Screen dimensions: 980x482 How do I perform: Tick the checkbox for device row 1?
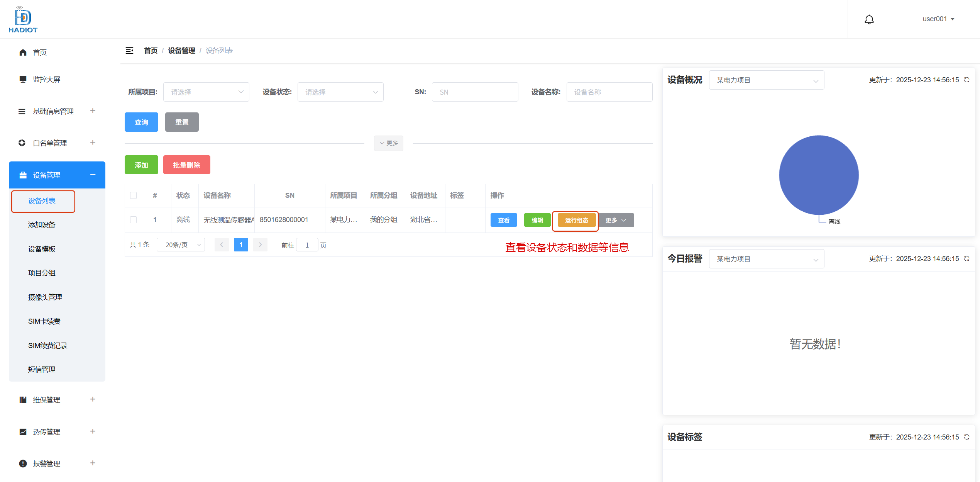pyautogui.click(x=134, y=220)
